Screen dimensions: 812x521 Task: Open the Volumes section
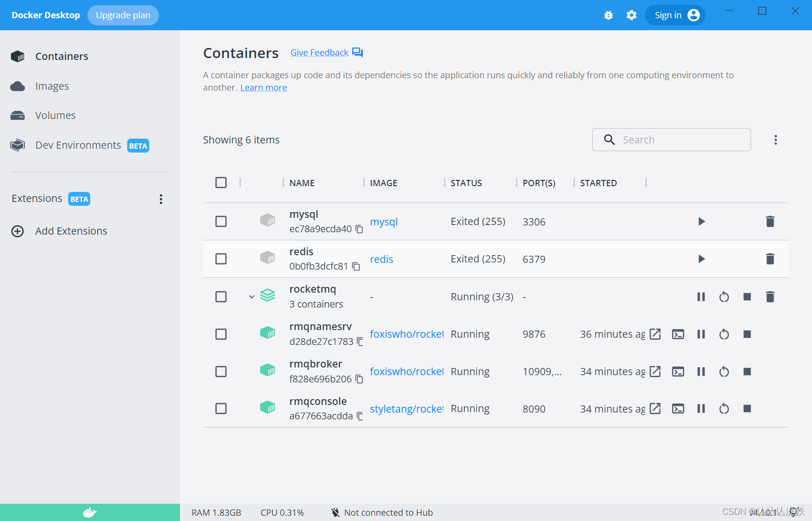(55, 115)
